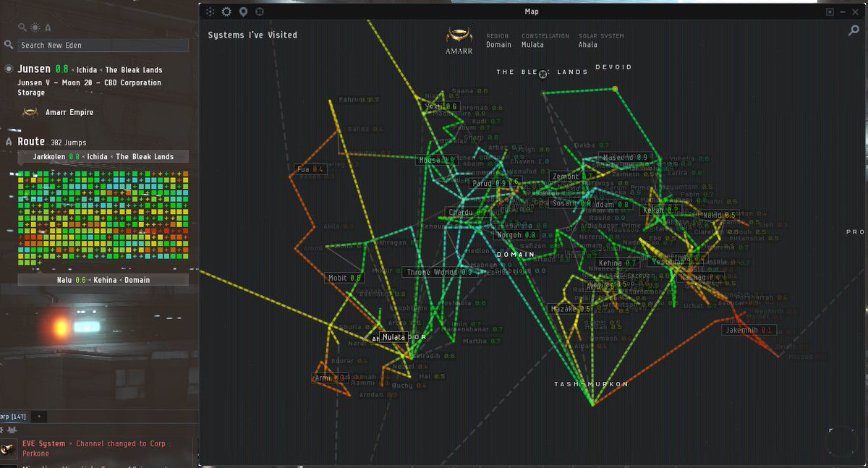Select Mazake 0.5 system label
This screenshot has width=868, height=468.
pyautogui.click(x=571, y=309)
